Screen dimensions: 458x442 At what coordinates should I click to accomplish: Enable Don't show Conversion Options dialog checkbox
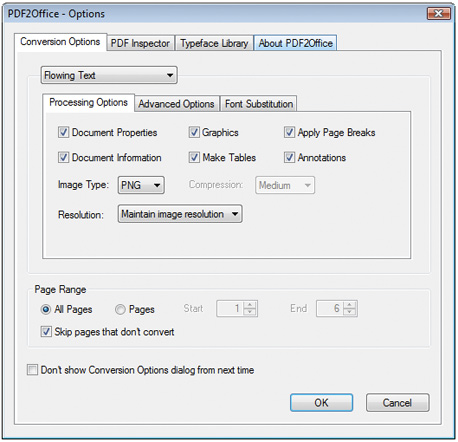(x=32, y=370)
